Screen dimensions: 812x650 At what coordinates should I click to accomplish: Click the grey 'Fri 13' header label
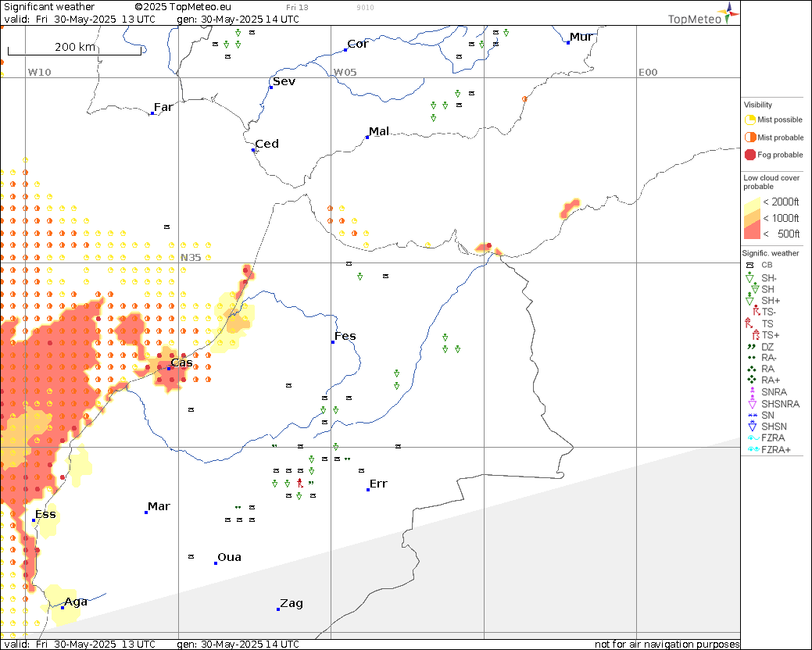297,7
